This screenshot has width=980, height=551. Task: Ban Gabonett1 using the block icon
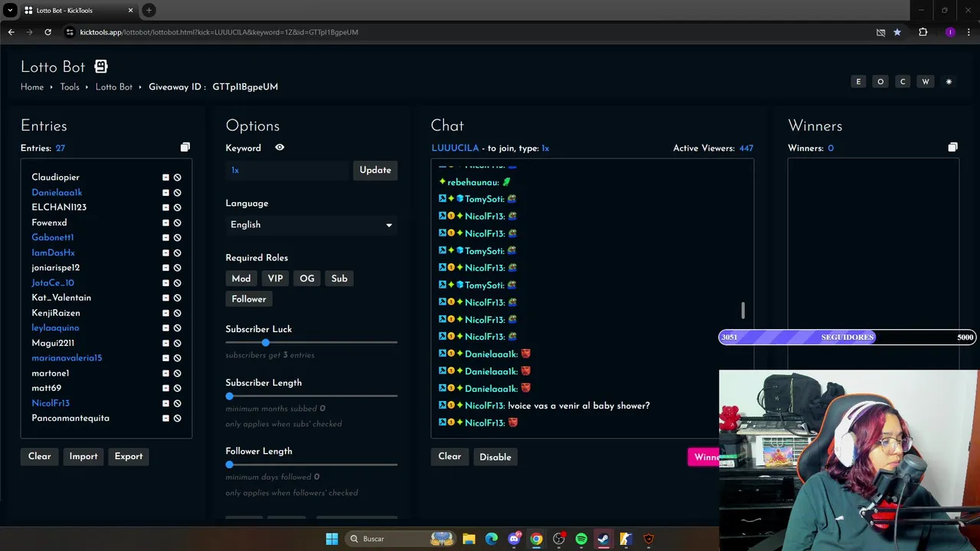pos(177,238)
